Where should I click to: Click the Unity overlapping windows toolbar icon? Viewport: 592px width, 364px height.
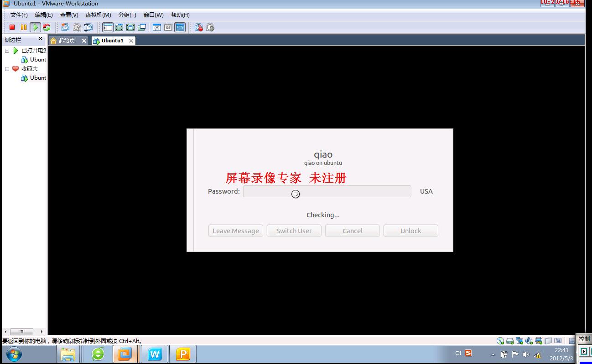[142, 27]
